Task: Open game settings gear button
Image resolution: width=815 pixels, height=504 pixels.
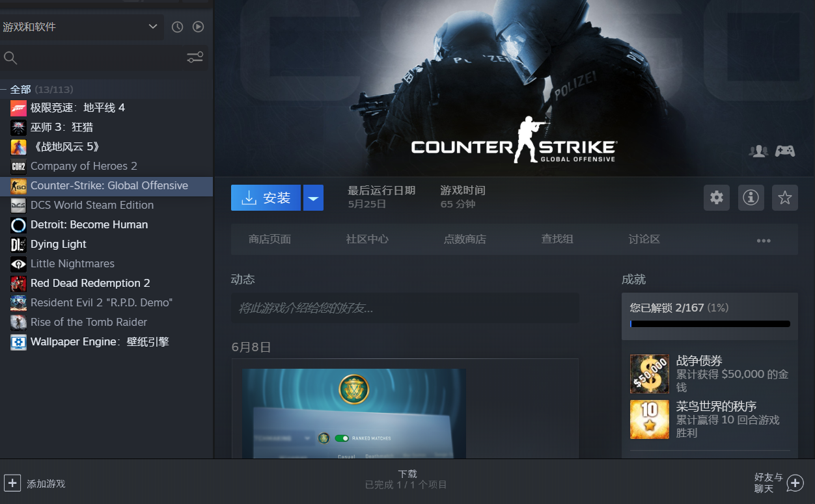Action: coord(717,198)
